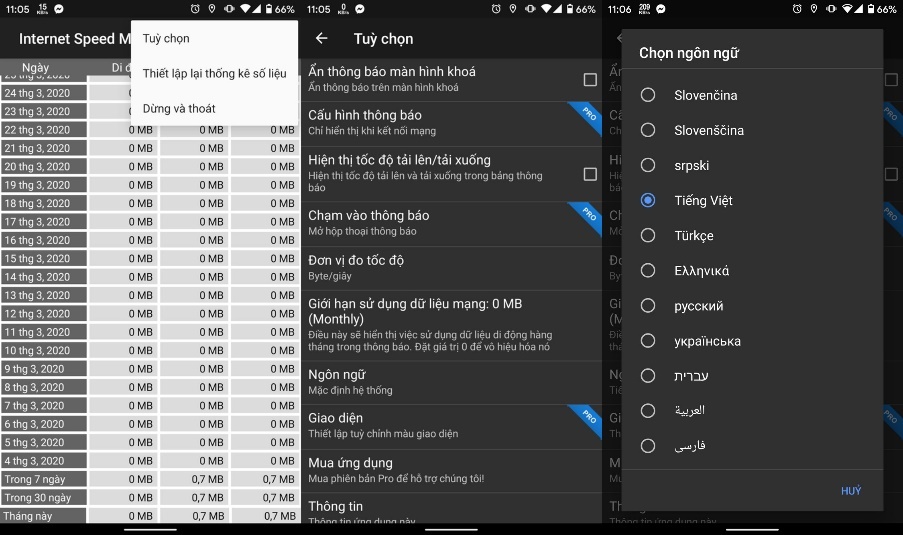Tap the PRO badge on Giao diện
The image size is (903, 535).
588,416
